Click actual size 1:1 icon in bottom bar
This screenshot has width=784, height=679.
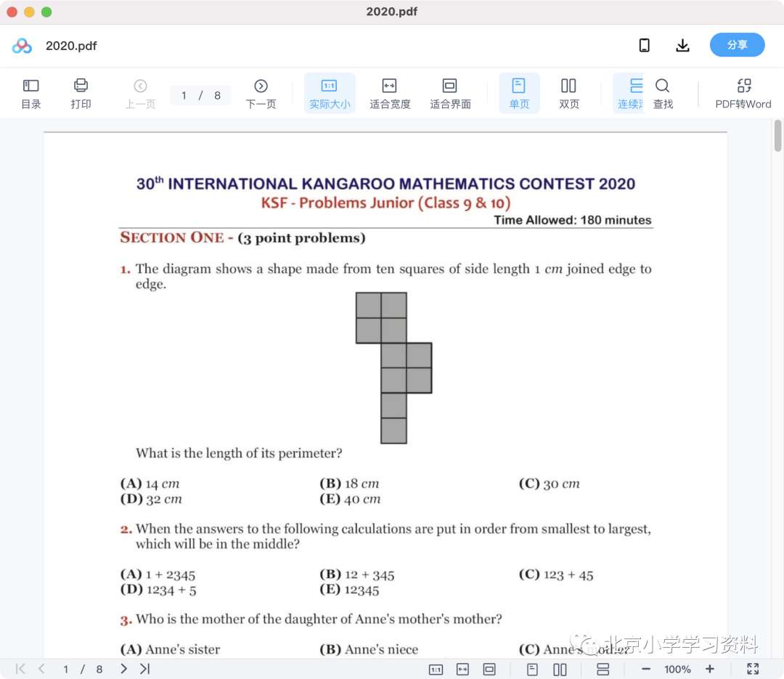(436, 670)
